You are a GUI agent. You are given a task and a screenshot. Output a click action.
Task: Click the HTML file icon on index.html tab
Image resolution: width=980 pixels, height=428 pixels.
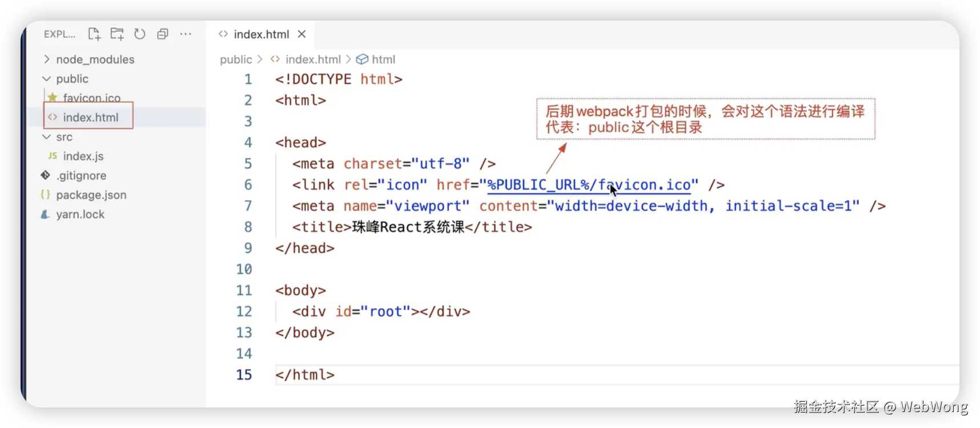(223, 34)
